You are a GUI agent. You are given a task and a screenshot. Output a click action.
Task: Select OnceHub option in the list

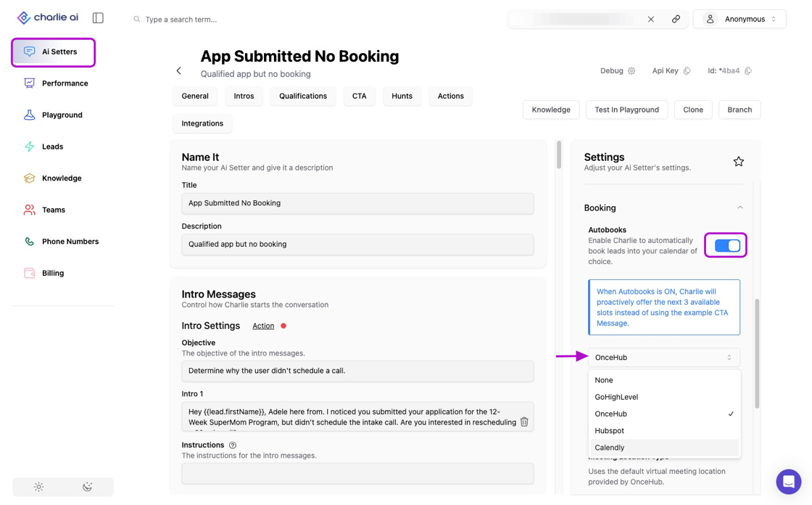[x=666, y=414]
